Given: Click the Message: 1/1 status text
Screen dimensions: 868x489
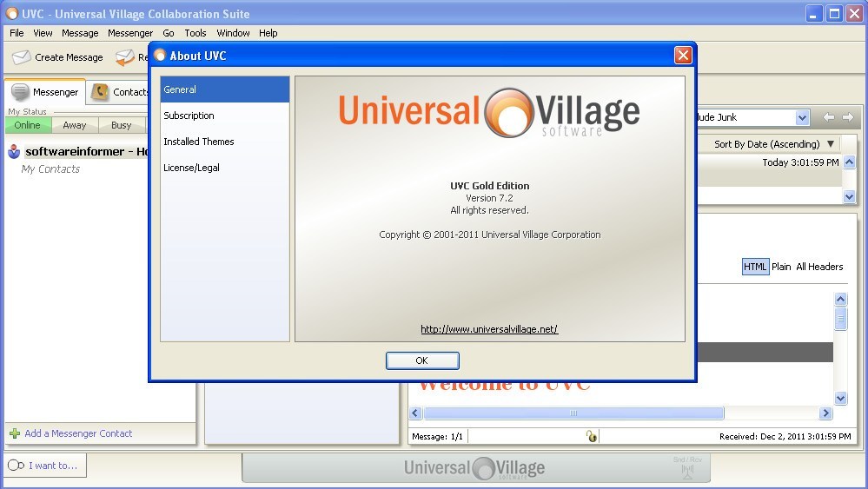Looking at the screenshot, I should click(437, 436).
